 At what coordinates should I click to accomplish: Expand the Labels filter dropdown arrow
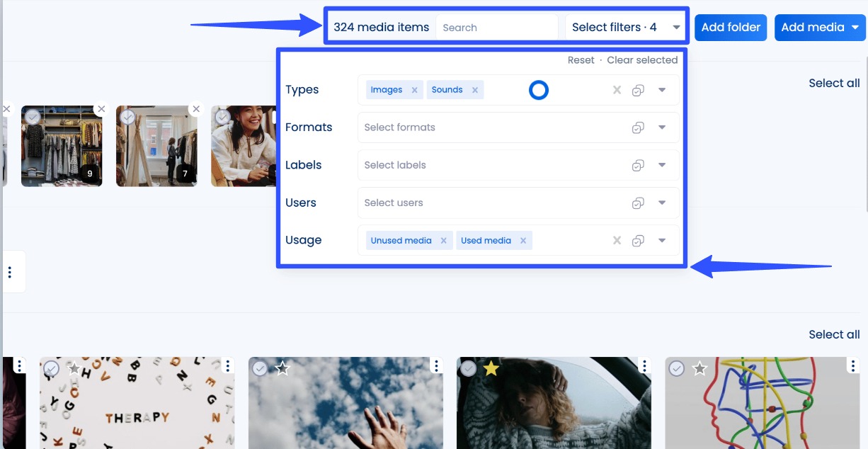click(662, 165)
